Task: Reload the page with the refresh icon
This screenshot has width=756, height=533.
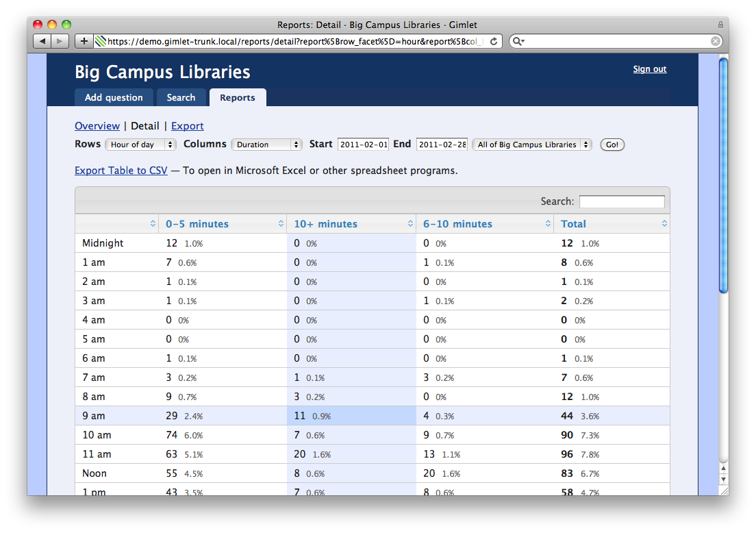Action: pyautogui.click(x=494, y=42)
